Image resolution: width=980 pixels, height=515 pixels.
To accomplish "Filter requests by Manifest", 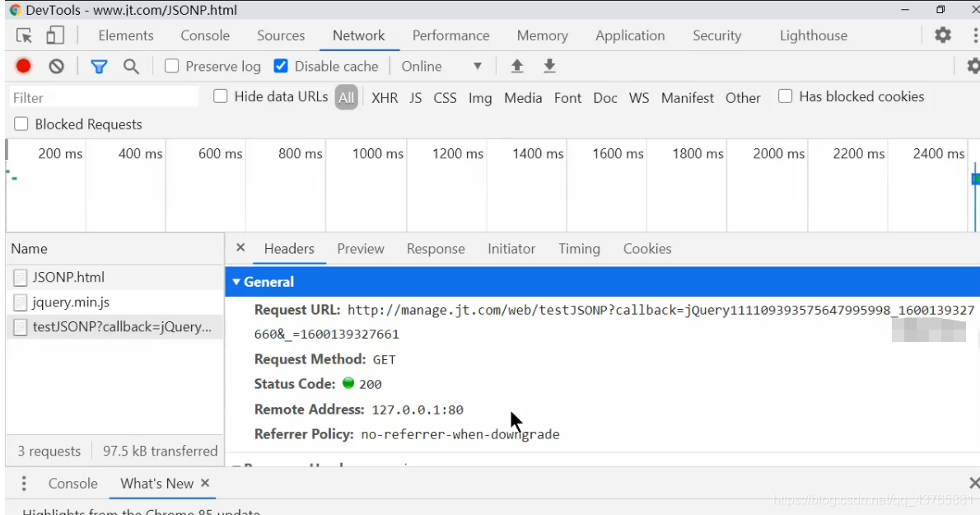I will point(688,98).
